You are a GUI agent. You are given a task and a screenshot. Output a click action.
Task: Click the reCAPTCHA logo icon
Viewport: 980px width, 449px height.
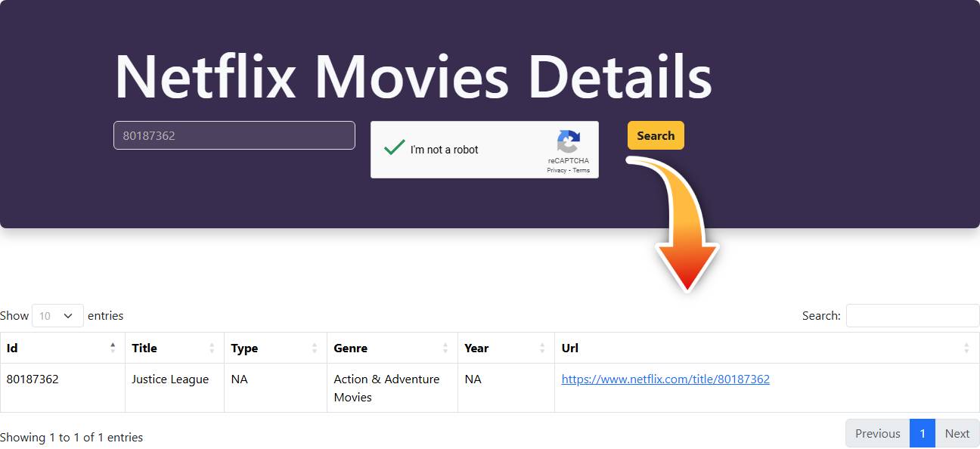point(569,141)
